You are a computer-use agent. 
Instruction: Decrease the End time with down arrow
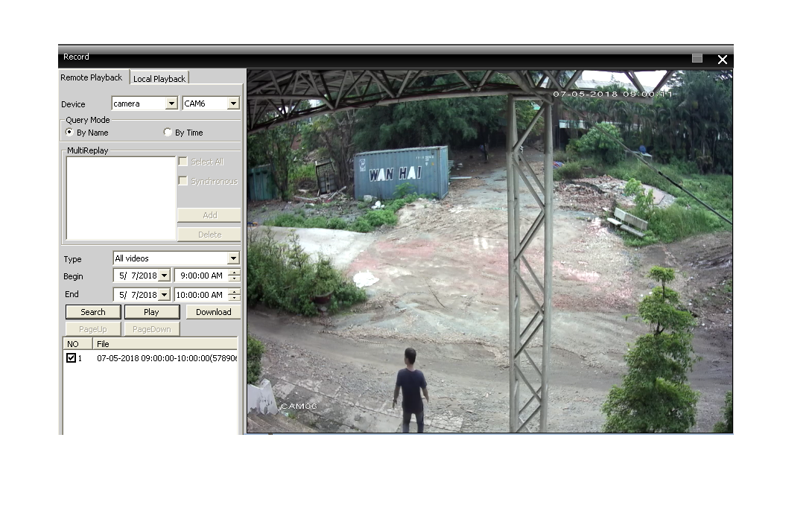(x=235, y=299)
